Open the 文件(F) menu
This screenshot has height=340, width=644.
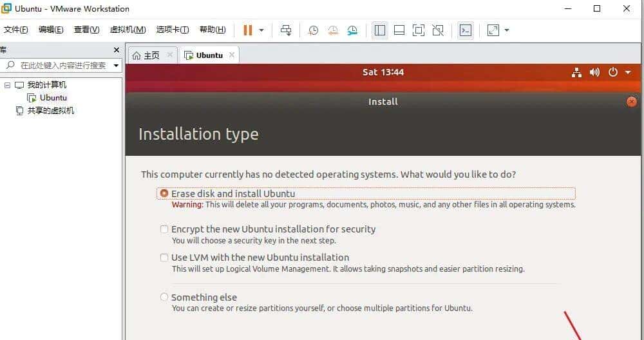point(15,30)
